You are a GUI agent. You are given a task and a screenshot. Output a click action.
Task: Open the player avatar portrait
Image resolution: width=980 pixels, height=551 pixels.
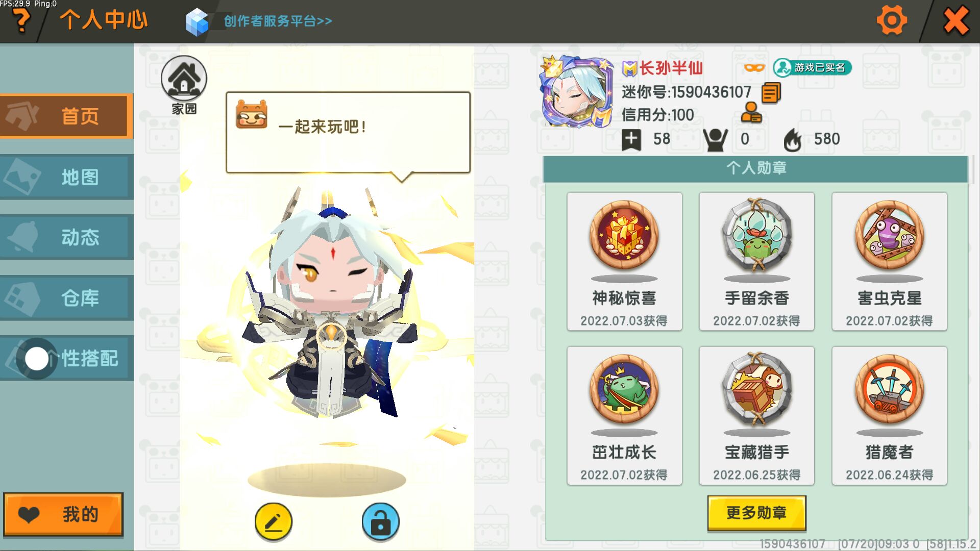pyautogui.click(x=577, y=92)
